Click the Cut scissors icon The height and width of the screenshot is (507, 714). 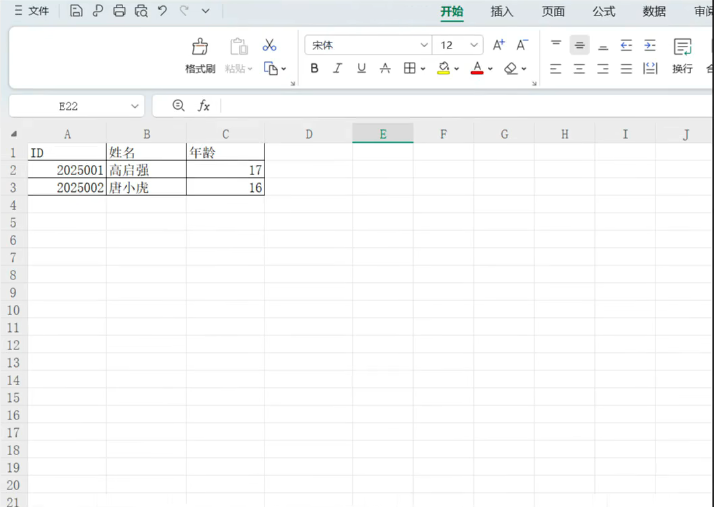(269, 45)
